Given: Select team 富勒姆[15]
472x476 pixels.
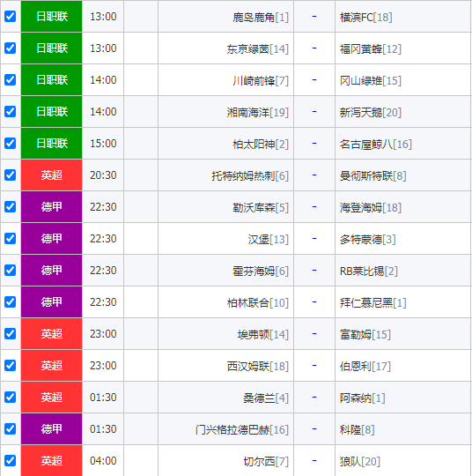Looking at the screenshot, I should 365,335.
